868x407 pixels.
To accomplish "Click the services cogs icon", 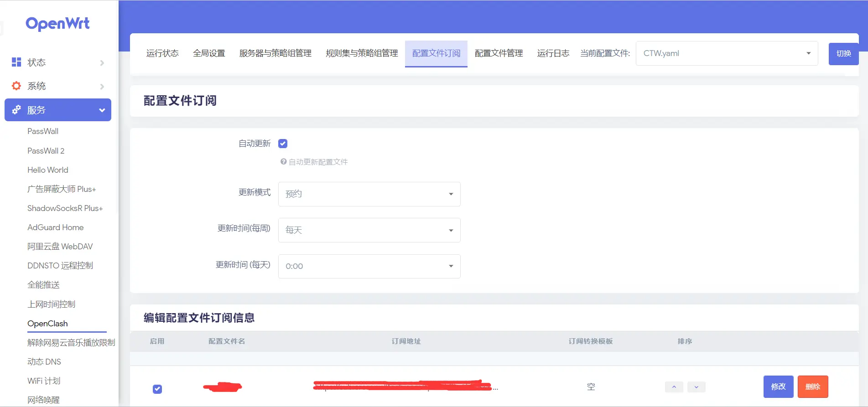I will pos(16,110).
